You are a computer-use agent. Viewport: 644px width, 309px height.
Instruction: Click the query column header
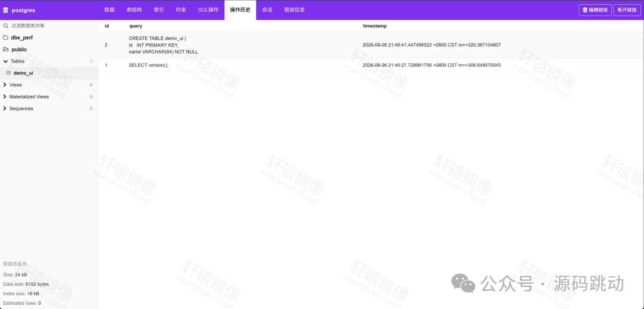135,26
